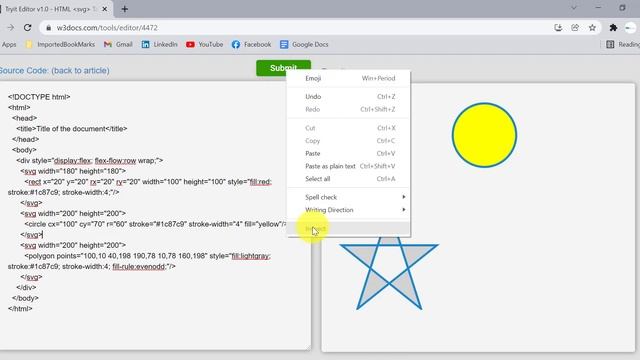The height and width of the screenshot is (360, 640).
Task: Click the yellow circle in preview
Action: 484,135
